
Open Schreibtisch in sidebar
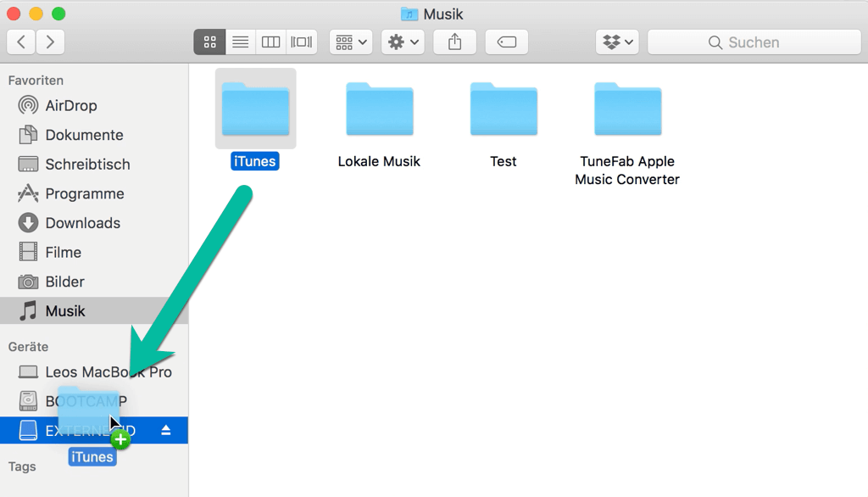[x=94, y=164]
